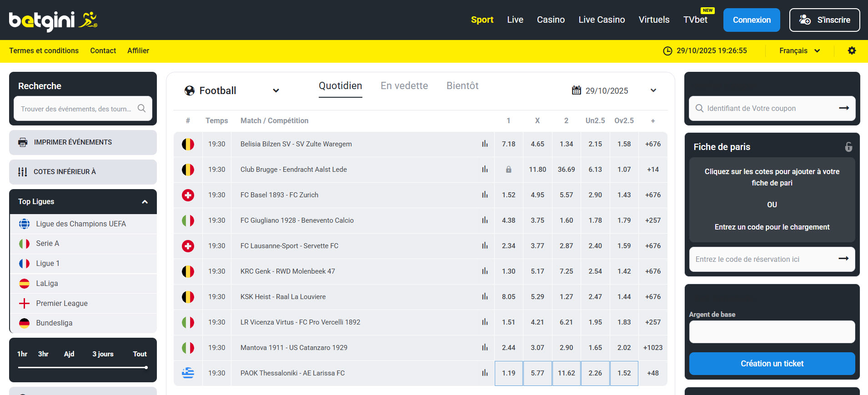
Task: Click the search magnifier in Recherche box
Action: [141, 108]
